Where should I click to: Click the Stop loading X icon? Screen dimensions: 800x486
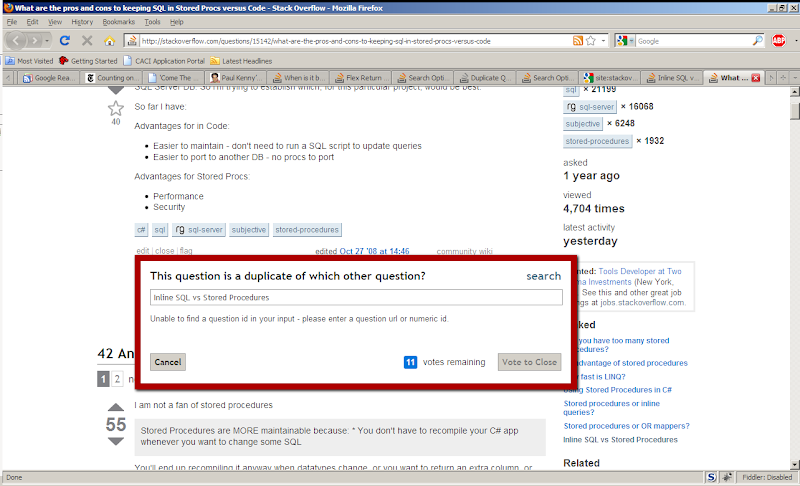87,40
